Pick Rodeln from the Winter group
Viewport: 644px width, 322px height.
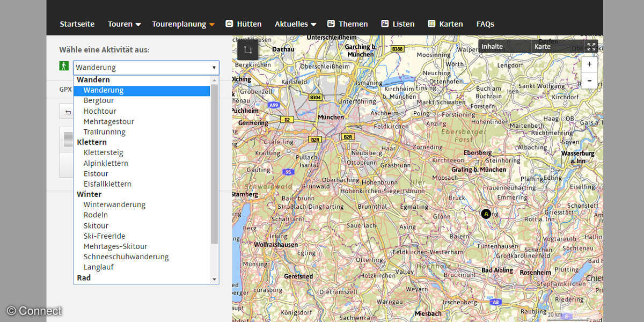142,215
